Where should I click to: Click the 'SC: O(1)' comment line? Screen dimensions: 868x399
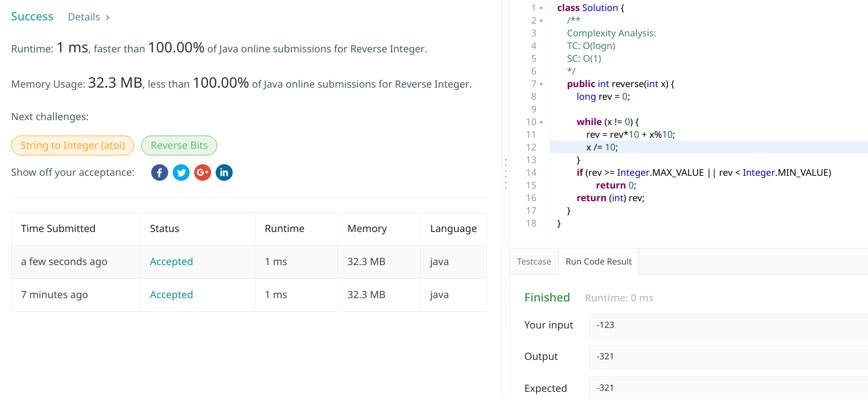pyautogui.click(x=584, y=58)
